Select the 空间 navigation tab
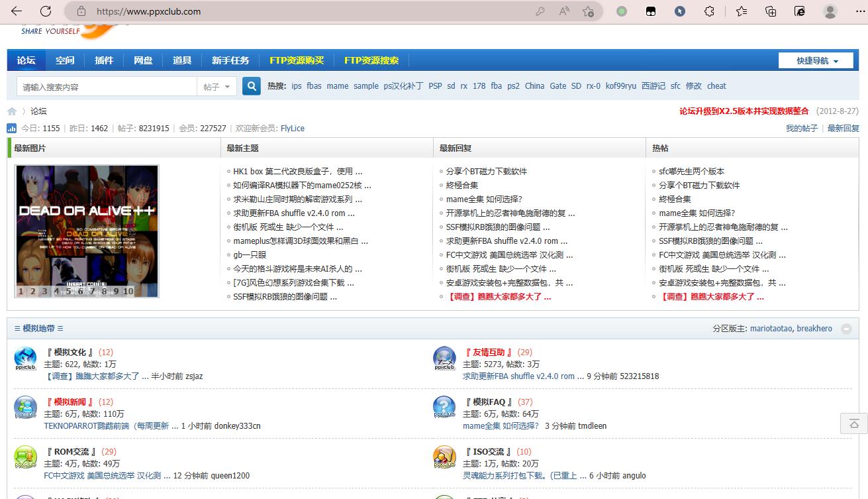Screen dimensions: 868x499 click(x=65, y=60)
